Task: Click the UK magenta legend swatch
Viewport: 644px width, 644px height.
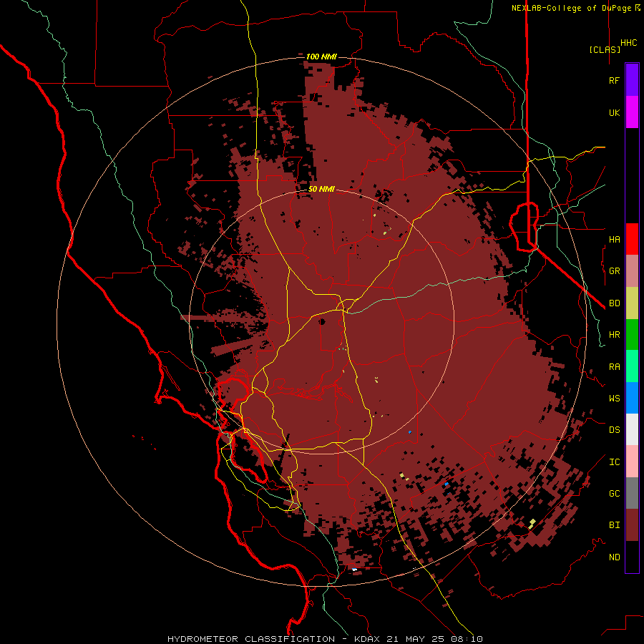Action: [632, 112]
